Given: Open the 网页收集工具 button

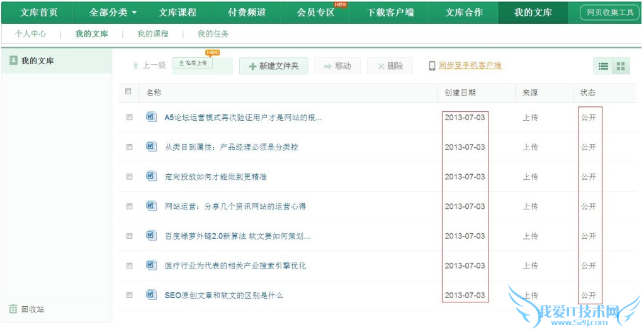Looking at the screenshot, I should (x=609, y=13).
